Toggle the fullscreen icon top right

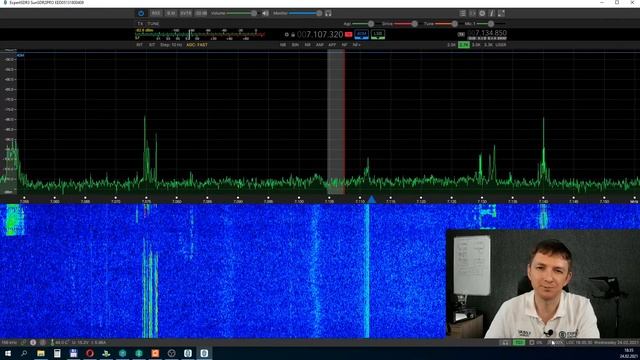(x=501, y=13)
